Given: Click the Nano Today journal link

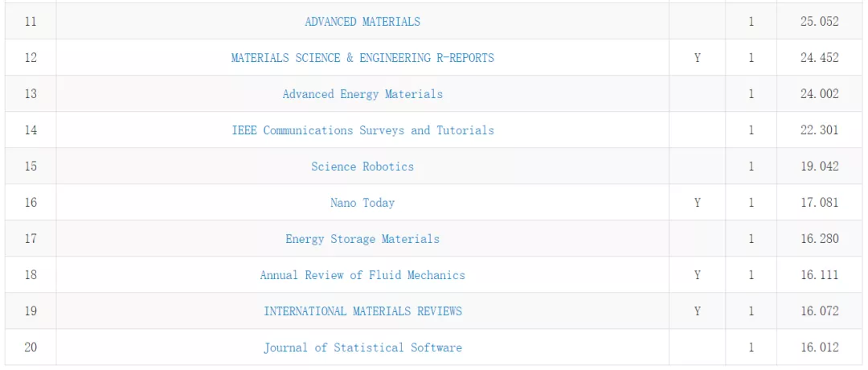Looking at the screenshot, I should (x=362, y=203).
